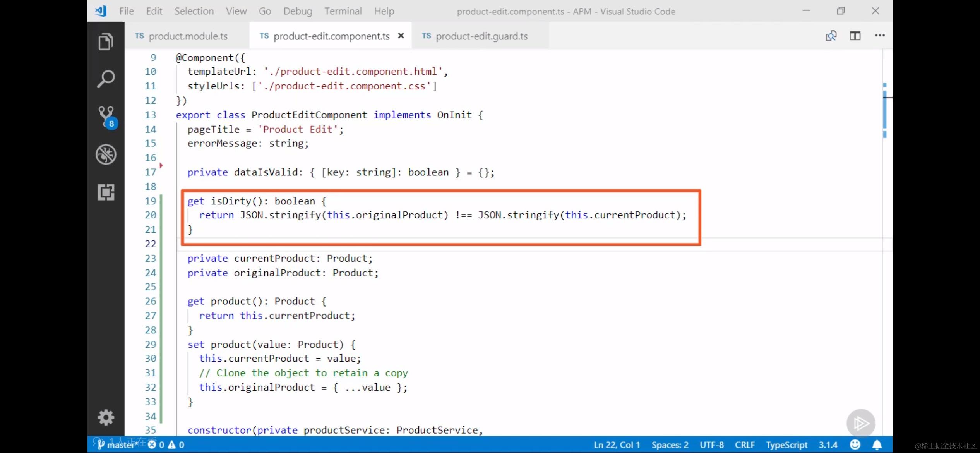The height and width of the screenshot is (453, 980).
Task: Click the master branch indicator
Action: 116,445
